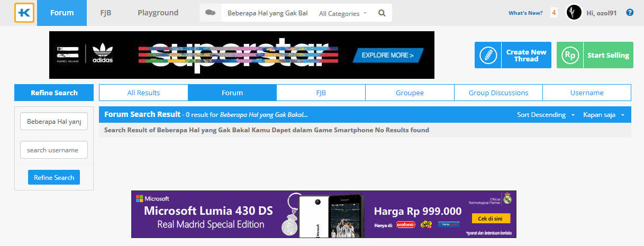Click the Hi, ozol91 profile link
Screen dimensions: 644x246
coord(602,13)
